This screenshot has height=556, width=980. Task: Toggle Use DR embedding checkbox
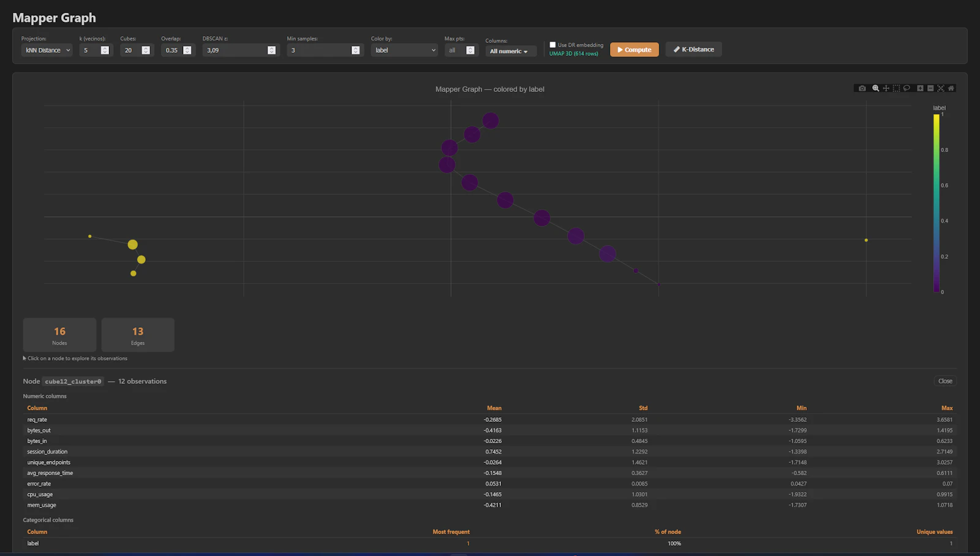pyautogui.click(x=552, y=45)
